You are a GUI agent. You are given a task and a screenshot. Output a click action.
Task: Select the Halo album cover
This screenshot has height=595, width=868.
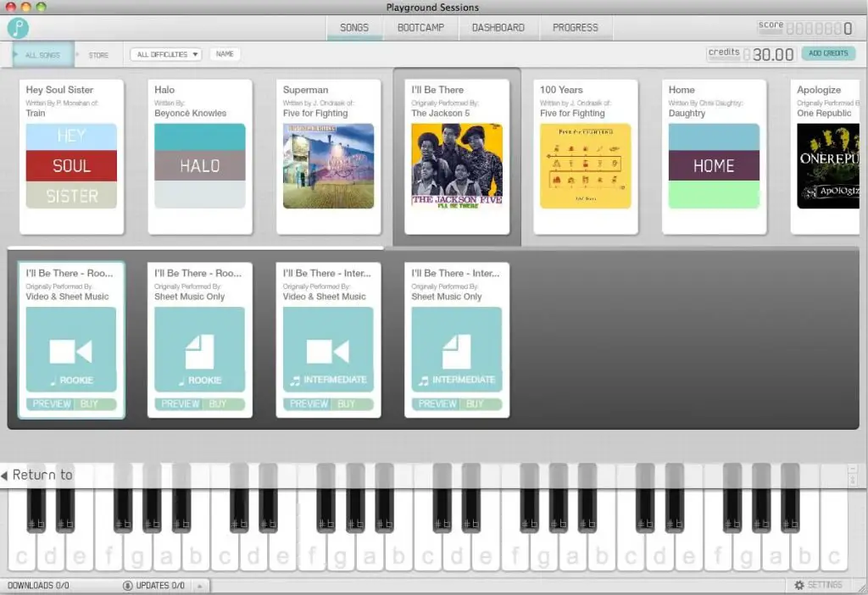pyautogui.click(x=200, y=166)
